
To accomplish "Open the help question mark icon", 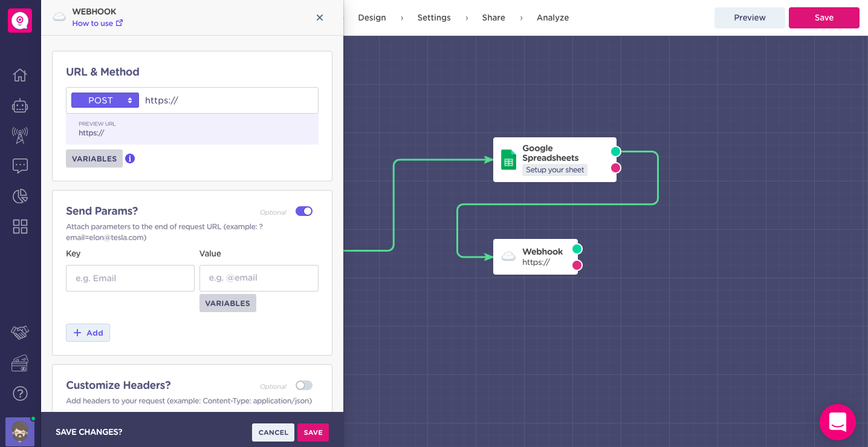I will coord(20,394).
